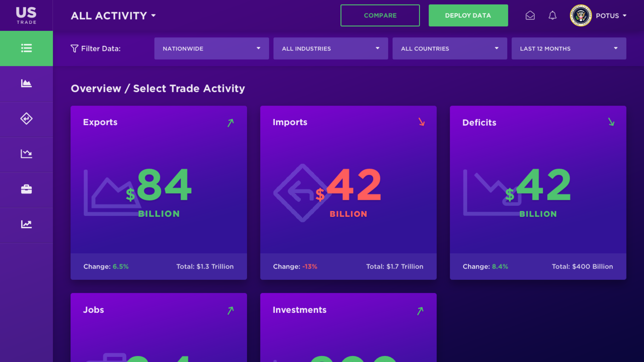Open the declining line chart sidebar icon

click(26, 154)
